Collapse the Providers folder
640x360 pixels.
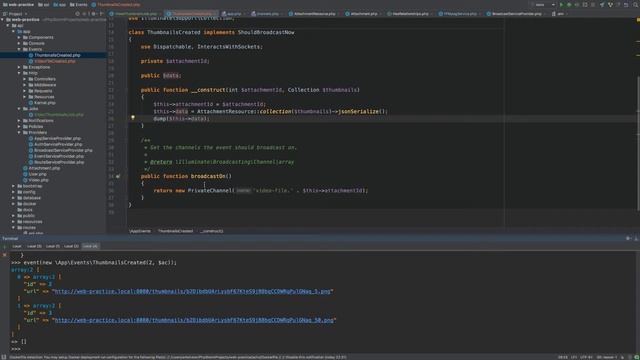pos(19,133)
